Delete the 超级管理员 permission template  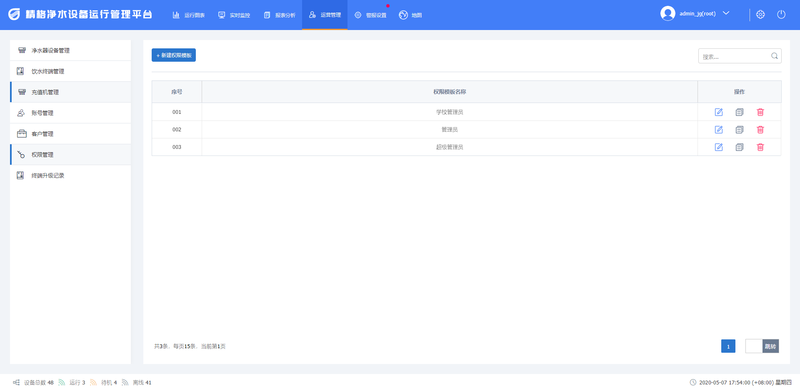(x=760, y=147)
